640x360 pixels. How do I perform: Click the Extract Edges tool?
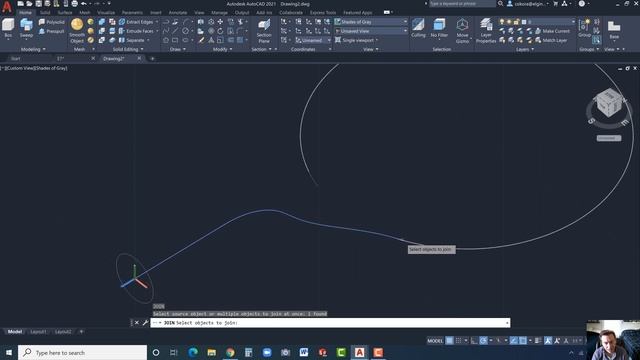pos(136,22)
